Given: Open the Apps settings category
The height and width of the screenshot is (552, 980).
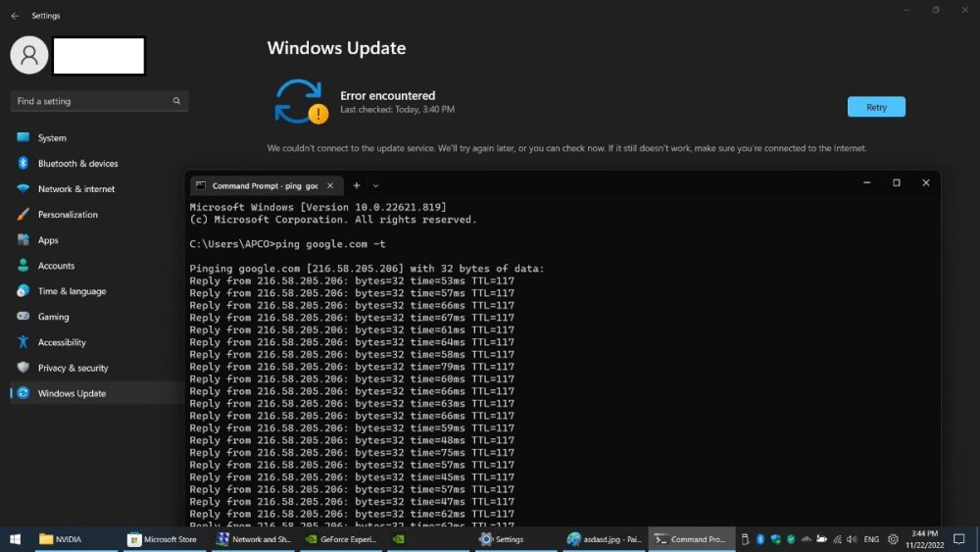Looking at the screenshot, I should point(97,240).
